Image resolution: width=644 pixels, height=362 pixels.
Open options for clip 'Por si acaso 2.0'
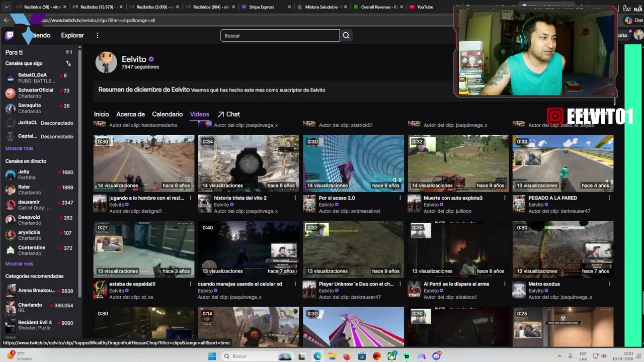point(400,198)
